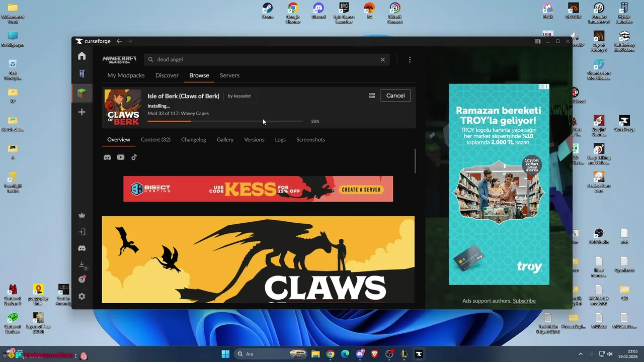Click the Ubisoft Connect desktop shortcut
644x362 pixels.
tap(395, 13)
